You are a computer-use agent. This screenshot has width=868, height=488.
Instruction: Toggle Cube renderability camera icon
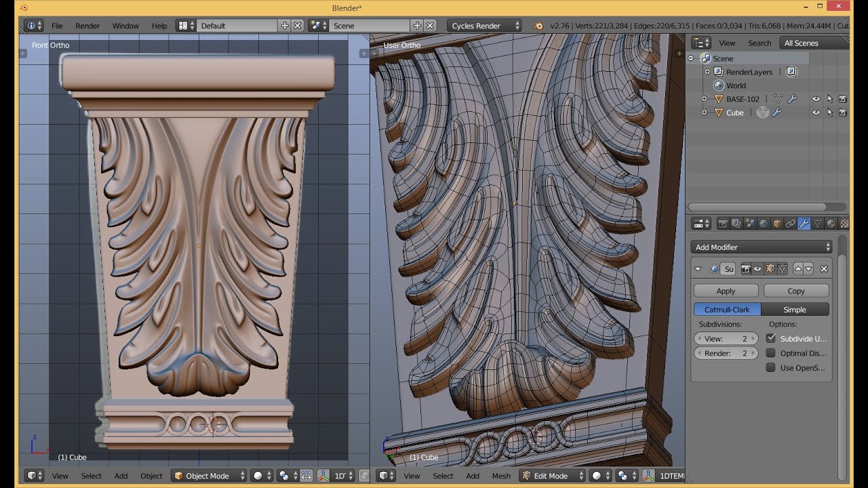tap(843, 113)
